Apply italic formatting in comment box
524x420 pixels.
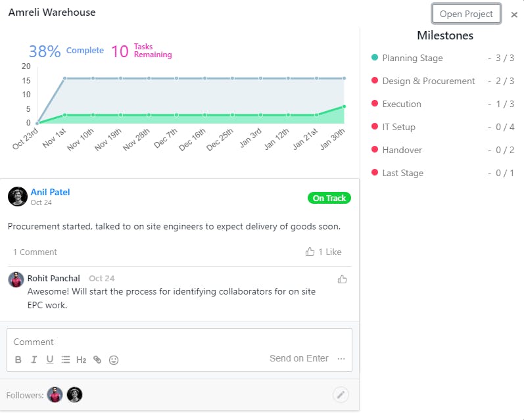[34, 360]
